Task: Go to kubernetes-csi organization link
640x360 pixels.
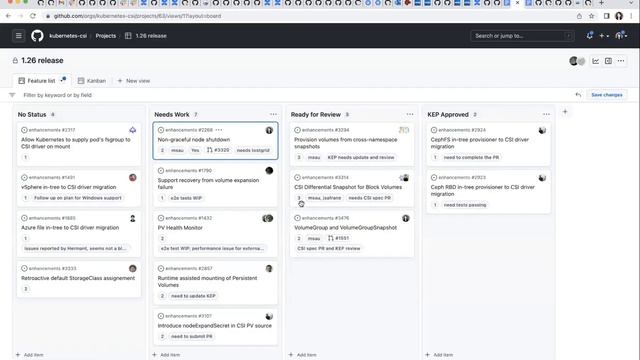Action: (x=68, y=36)
